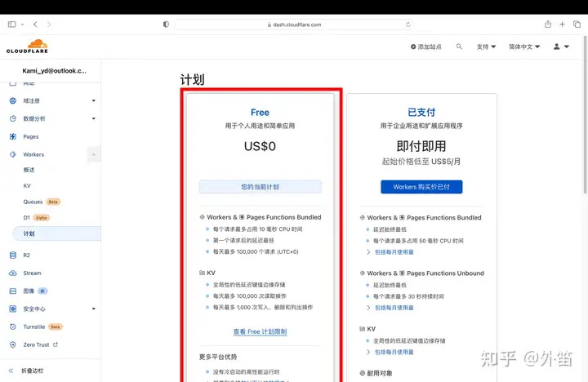Toggle the Safari sidebar icon

tap(12, 24)
